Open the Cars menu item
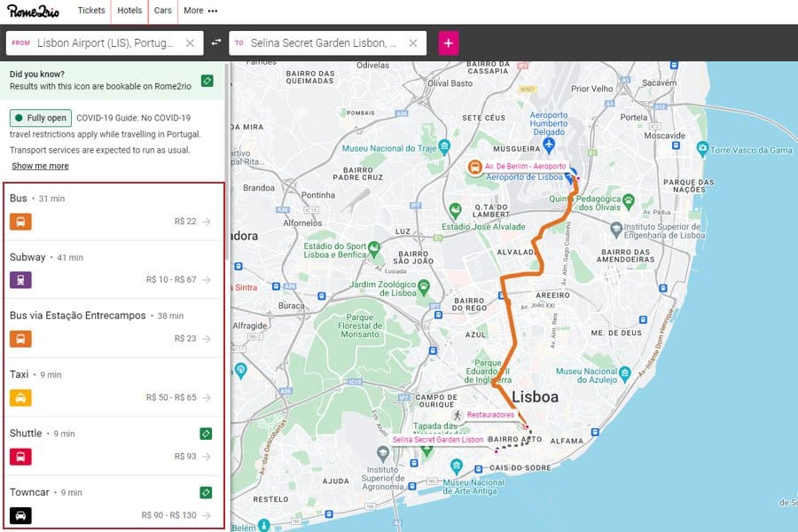798x532 pixels. (163, 10)
